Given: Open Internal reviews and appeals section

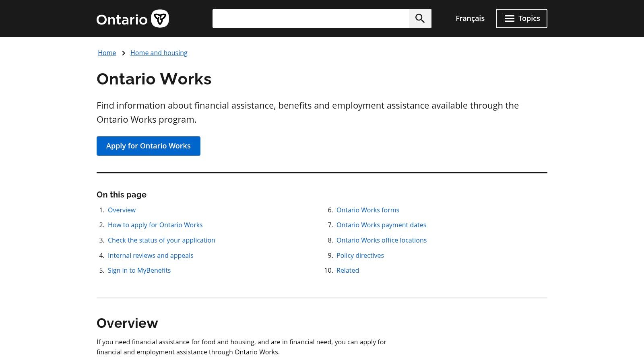Looking at the screenshot, I should tap(151, 255).
